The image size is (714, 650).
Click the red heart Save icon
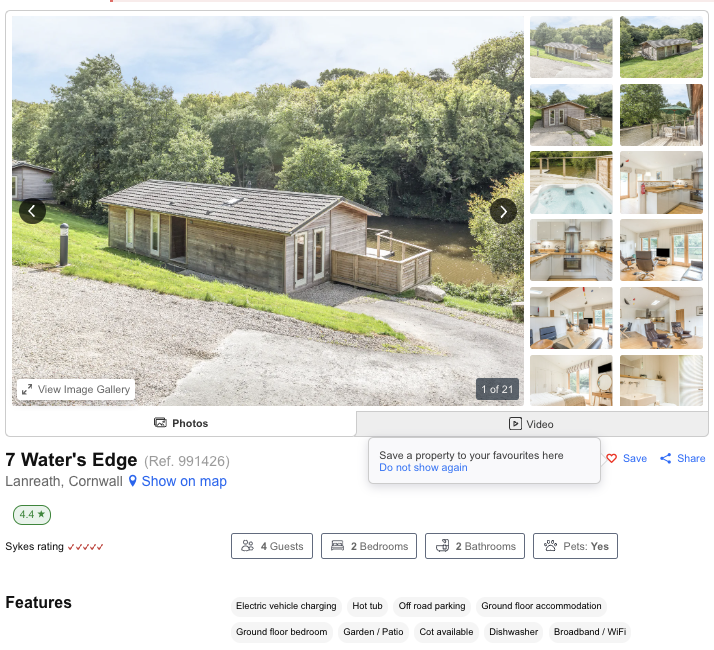pyautogui.click(x=612, y=458)
